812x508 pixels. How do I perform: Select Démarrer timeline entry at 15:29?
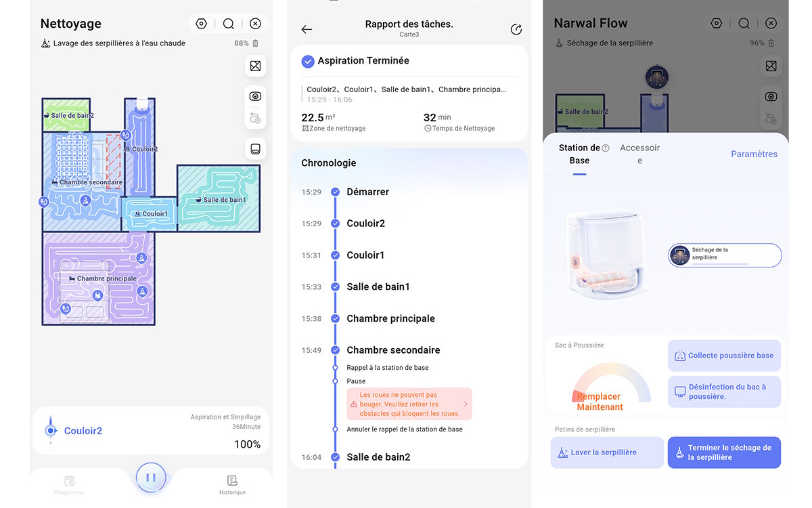[x=367, y=192]
